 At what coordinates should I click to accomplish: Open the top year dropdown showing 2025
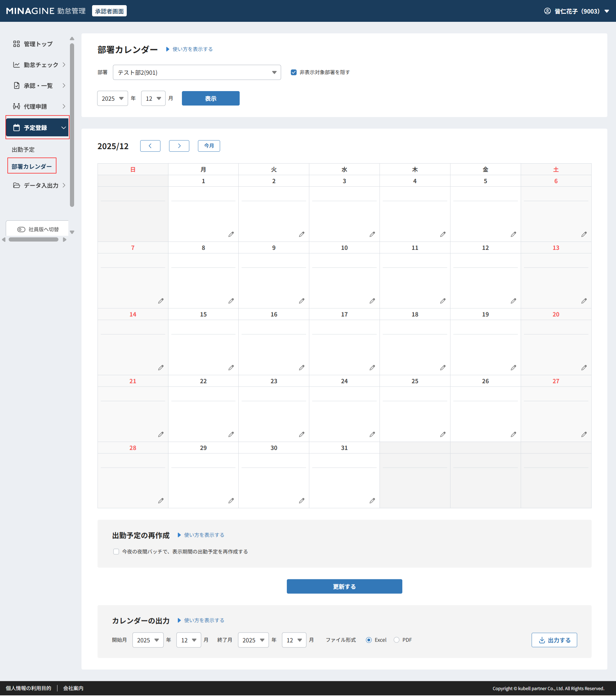(x=112, y=98)
